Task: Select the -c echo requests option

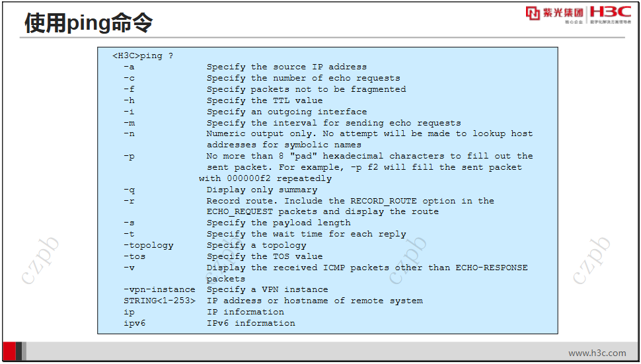Action: tap(262, 78)
